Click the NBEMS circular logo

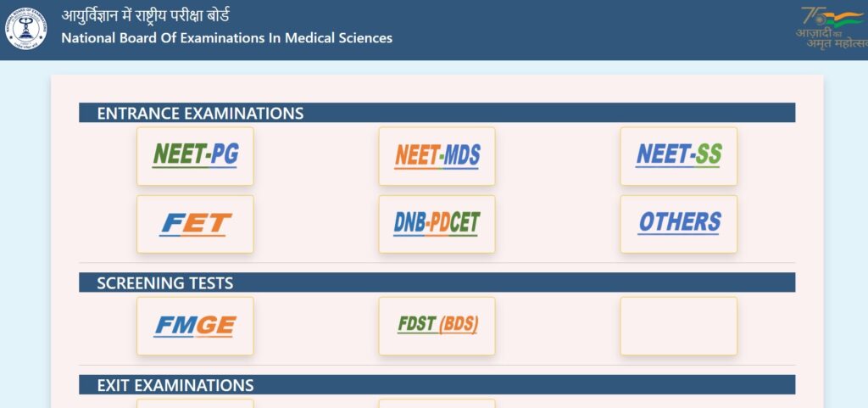[x=26, y=29]
